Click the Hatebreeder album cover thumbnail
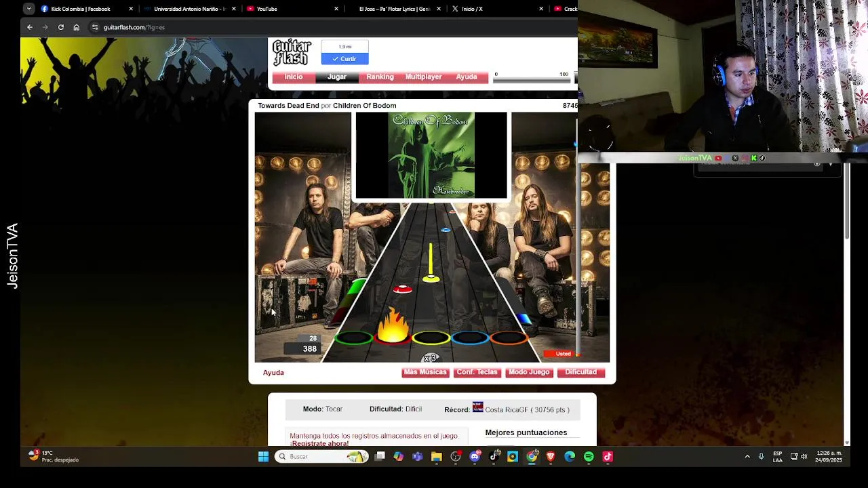This screenshot has height=488, width=868. (431, 155)
